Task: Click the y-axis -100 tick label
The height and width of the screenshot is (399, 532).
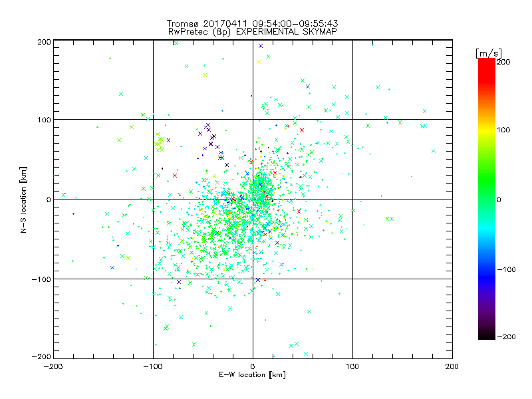Action: point(41,279)
